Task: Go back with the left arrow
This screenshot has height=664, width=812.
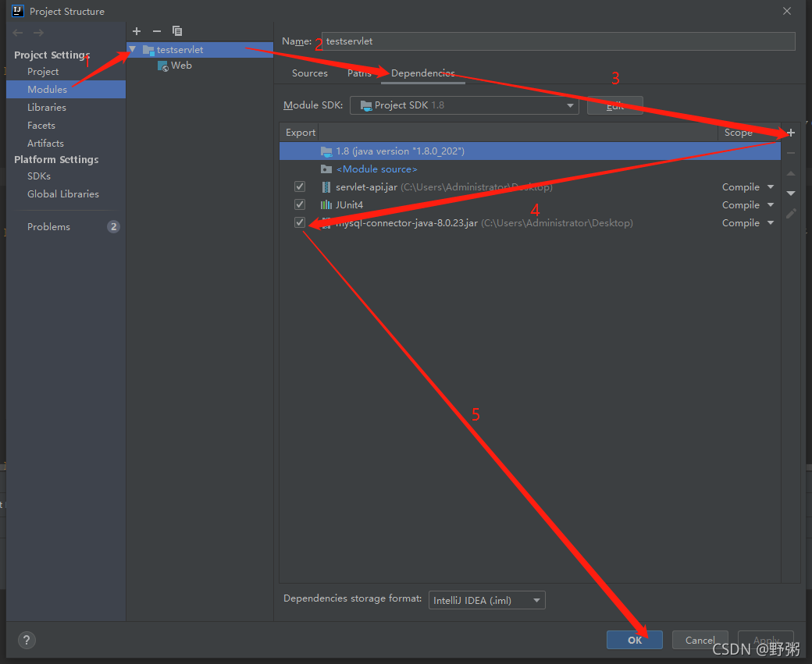Action: (18, 33)
